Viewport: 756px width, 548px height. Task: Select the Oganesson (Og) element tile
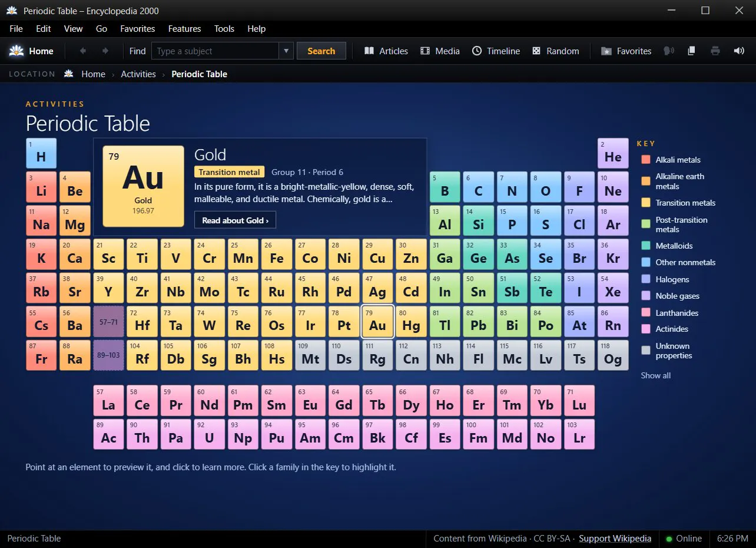(x=613, y=355)
